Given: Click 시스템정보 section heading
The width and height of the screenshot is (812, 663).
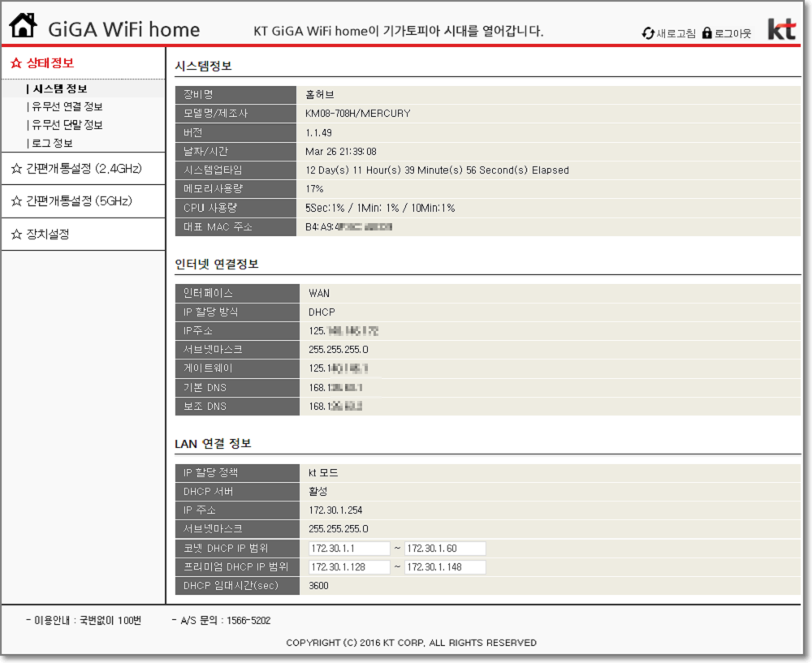Looking at the screenshot, I should tap(203, 67).
